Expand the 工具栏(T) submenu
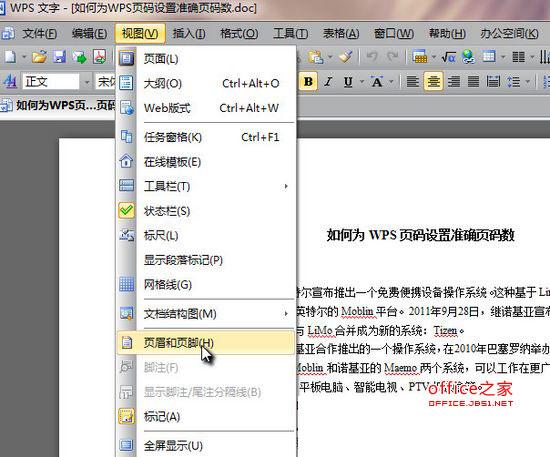This screenshot has height=457, width=550. click(207, 186)
